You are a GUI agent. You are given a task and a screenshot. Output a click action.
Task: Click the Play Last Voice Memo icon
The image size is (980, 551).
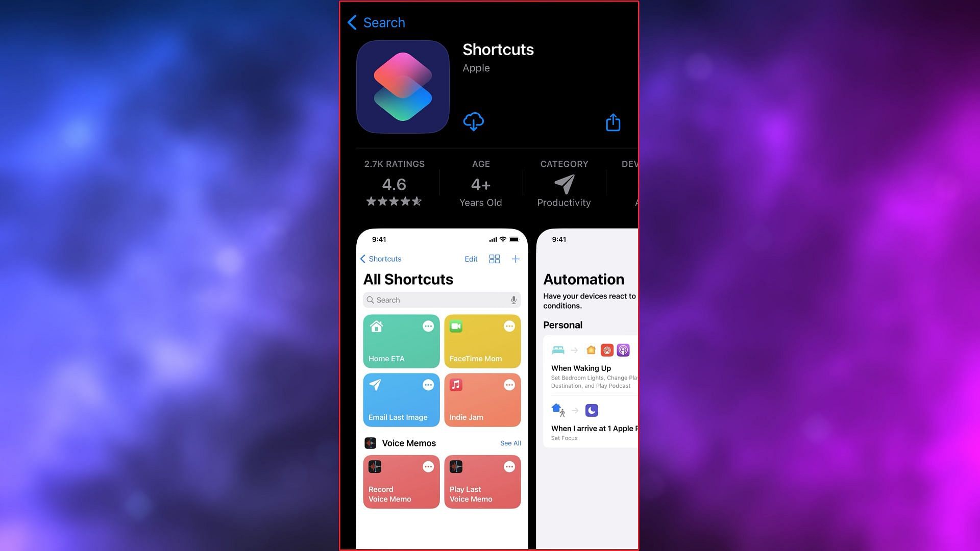[456, 467]
